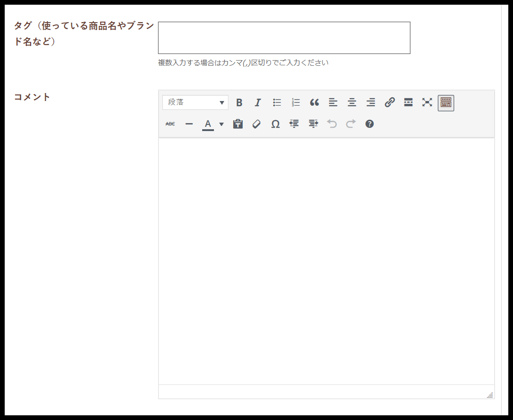The width and height of the screenshot is (513, 420).
Task: Apply blockquote formatting
Action: tap(315, 102)
